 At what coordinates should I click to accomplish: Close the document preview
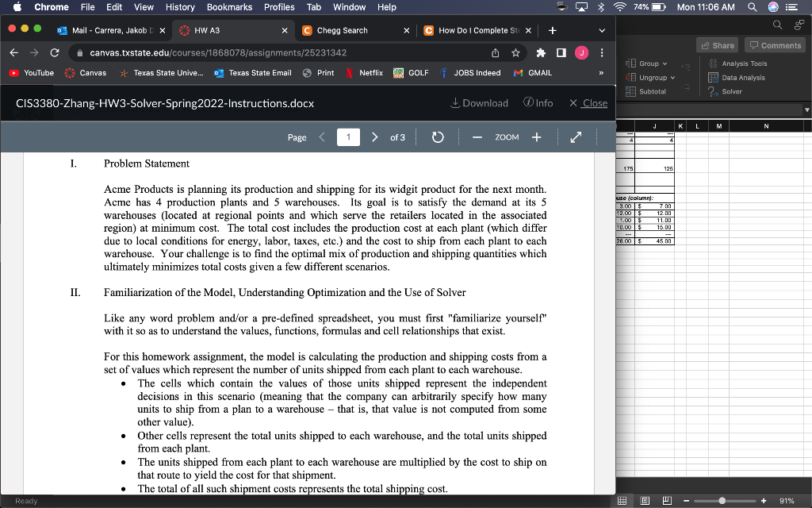point(588,103)
